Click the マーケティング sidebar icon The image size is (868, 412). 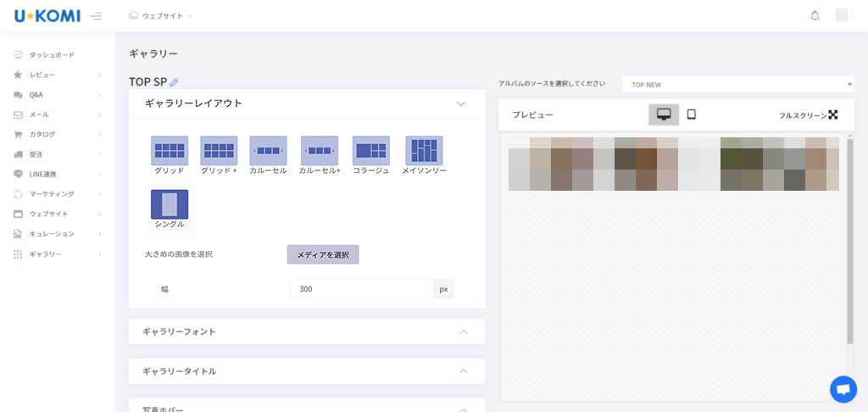(x=18, y=194)
